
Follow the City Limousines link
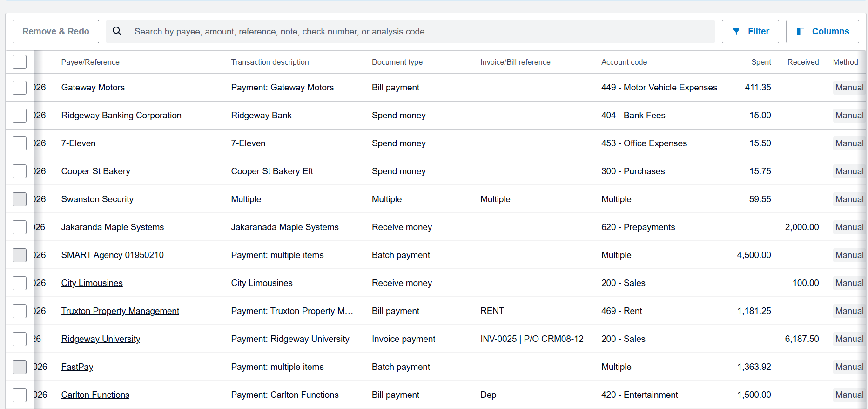tap(92, 283)
